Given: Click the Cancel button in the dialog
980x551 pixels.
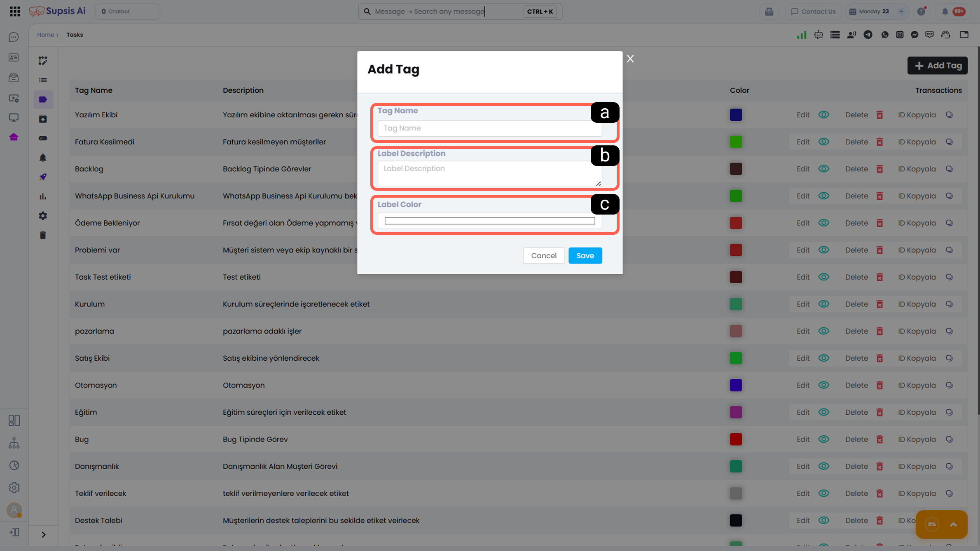Looking at the screenshot, I should [x=544, y=255].
